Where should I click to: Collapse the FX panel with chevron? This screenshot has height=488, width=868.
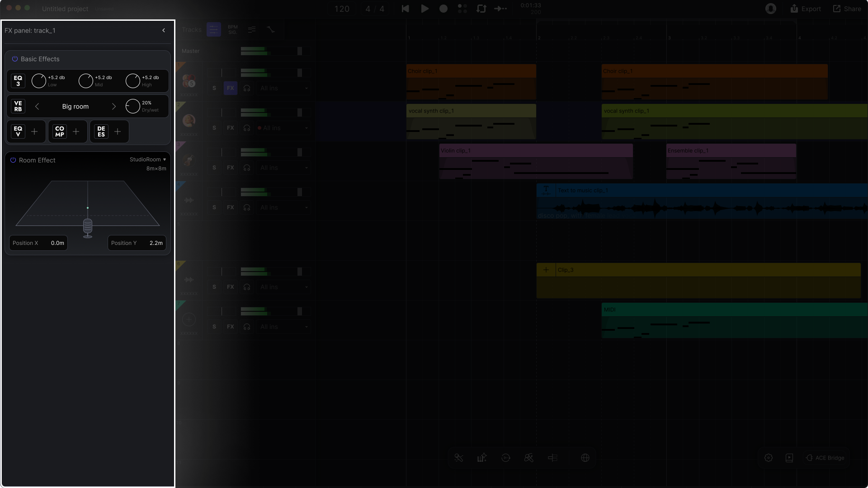tap(164, 30)
